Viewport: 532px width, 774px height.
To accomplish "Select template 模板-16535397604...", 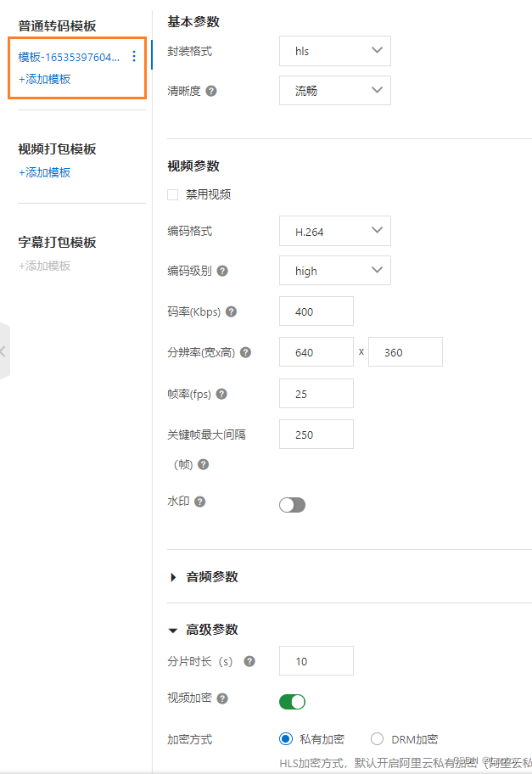I will (69, 57).
